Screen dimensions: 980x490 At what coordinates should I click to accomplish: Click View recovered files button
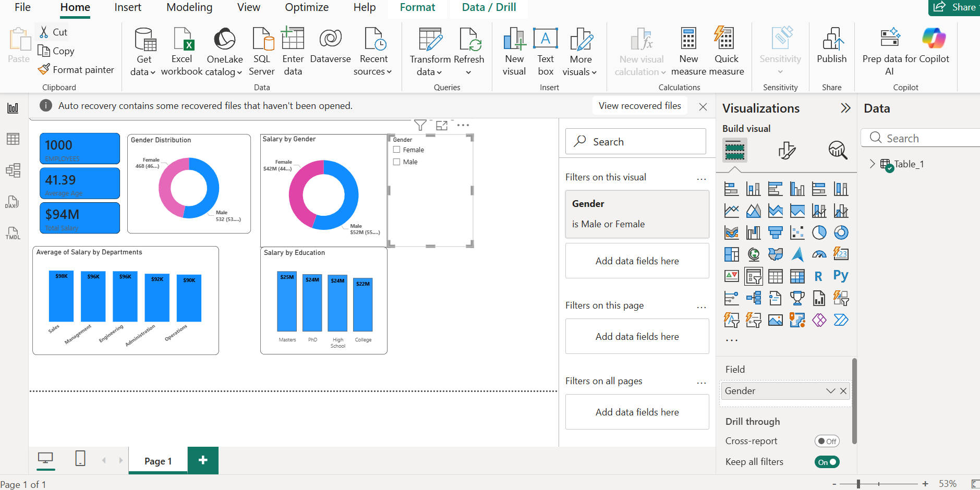(640, 106)
